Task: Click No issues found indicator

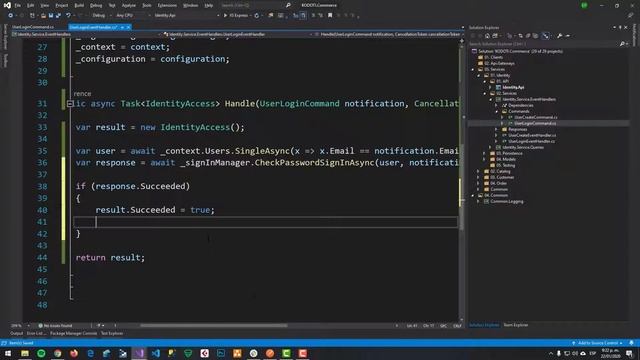Action: pyautogui.click(x=55, y=326)
